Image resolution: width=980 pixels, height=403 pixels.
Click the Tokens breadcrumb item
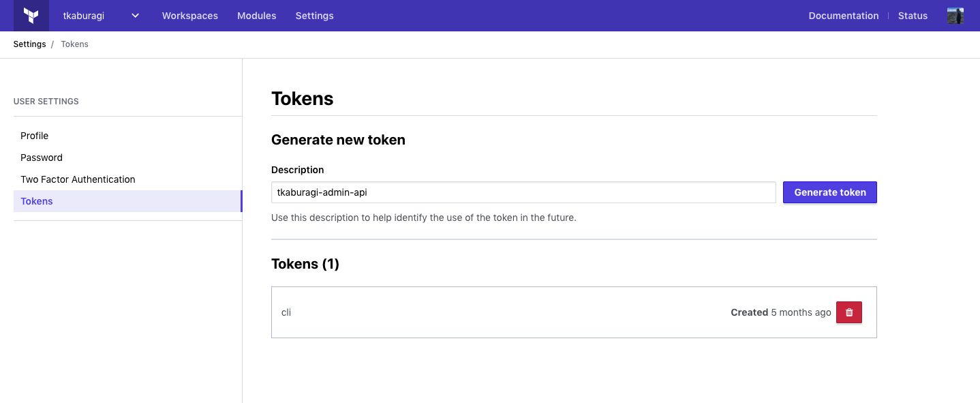pyautogui.click(x=74, y=44)
